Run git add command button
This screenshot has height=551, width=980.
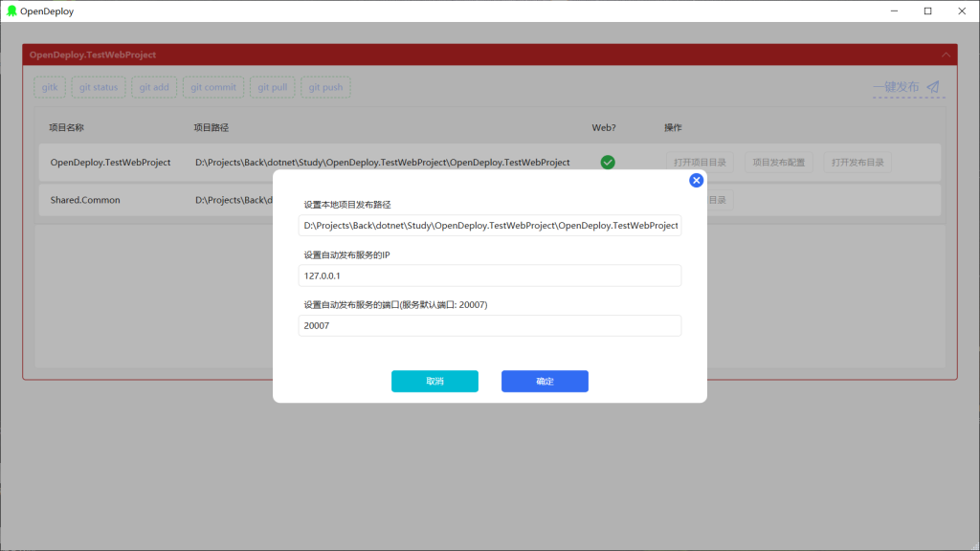point(154,87)
